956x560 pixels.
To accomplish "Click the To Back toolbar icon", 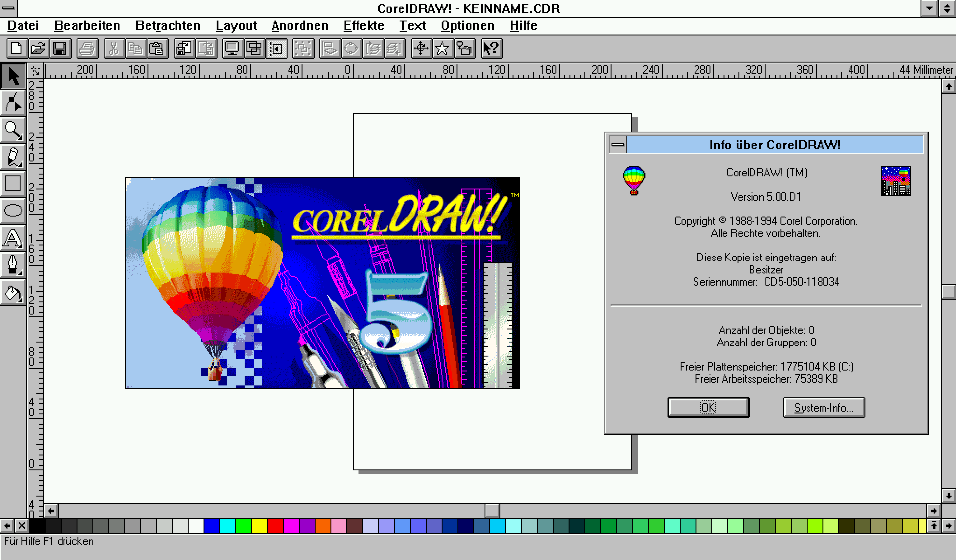I will coord(395,49).
